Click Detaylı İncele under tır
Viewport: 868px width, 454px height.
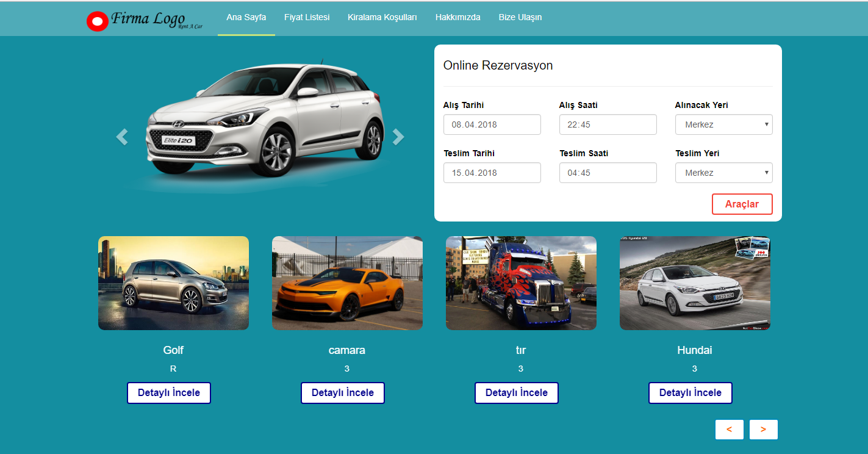tap(517, 393)
